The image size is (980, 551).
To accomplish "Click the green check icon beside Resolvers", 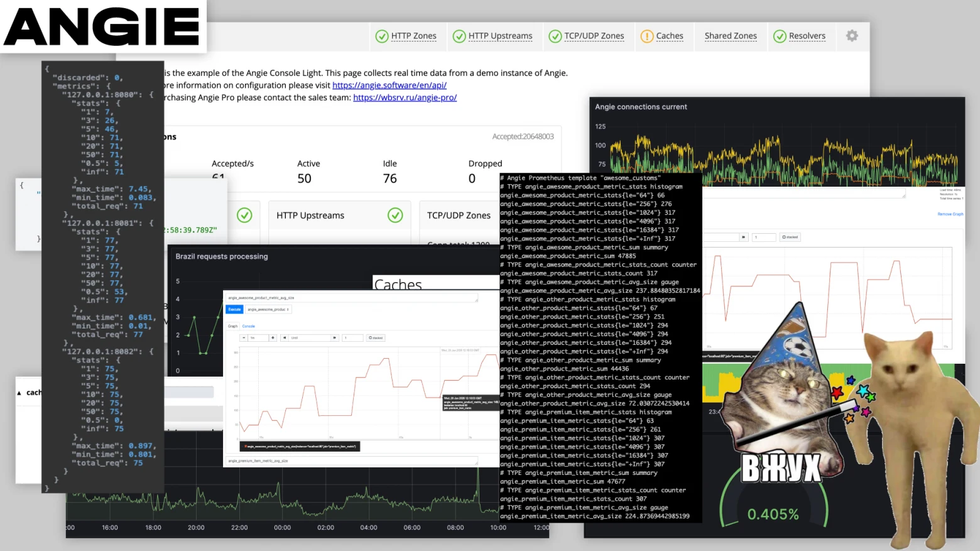I will pyautogui.click(x=780, y=36).
